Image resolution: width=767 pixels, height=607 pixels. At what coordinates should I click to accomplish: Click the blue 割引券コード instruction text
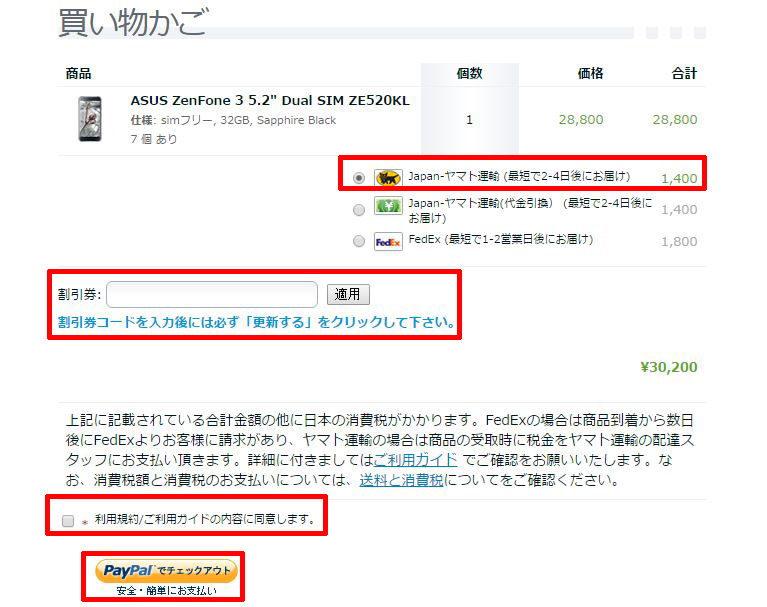(257, 322)
